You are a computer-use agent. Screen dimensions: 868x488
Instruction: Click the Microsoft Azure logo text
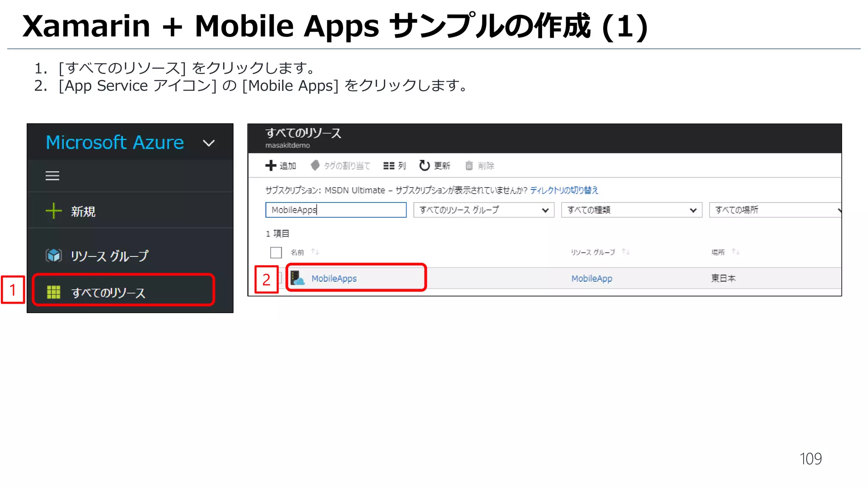point(114,142)
